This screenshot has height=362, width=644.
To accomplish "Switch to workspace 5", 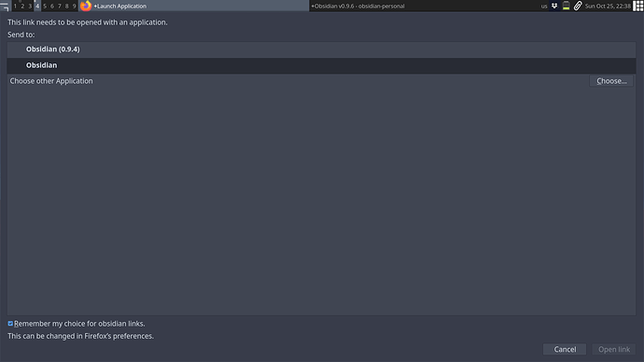I will click(x=45, y=7).
